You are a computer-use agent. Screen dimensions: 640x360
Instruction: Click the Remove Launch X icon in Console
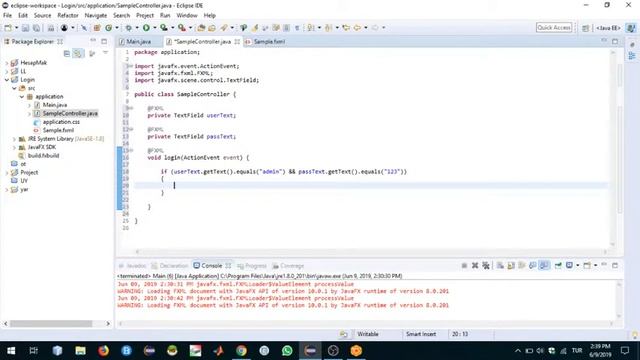(475, 266)
